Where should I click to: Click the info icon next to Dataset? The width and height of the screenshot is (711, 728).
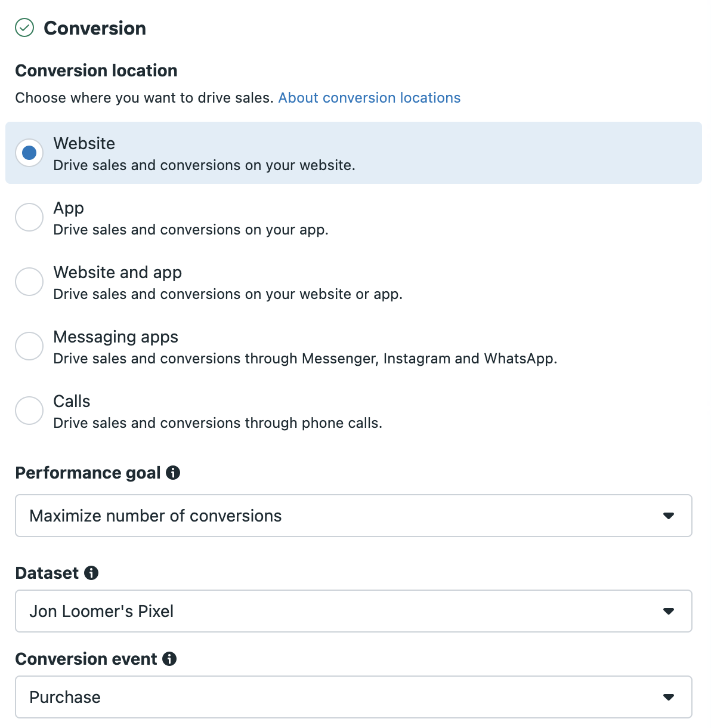tap(91, 573)
